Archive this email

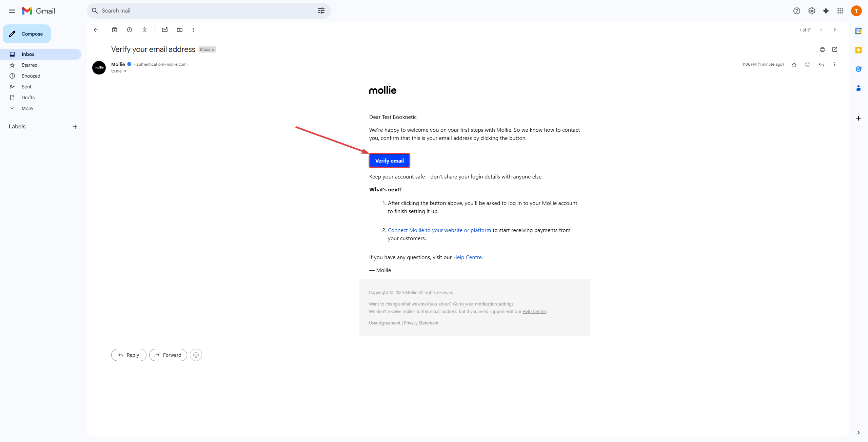click(115, 30)
